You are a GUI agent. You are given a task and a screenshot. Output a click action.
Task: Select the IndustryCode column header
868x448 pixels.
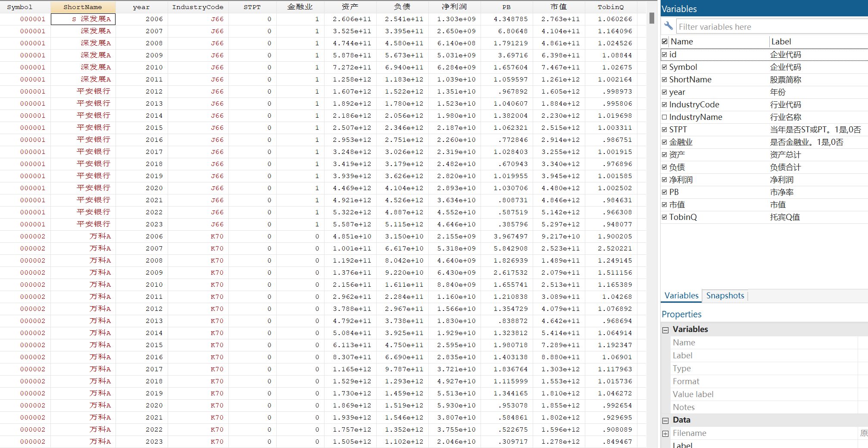pos(198,7)
